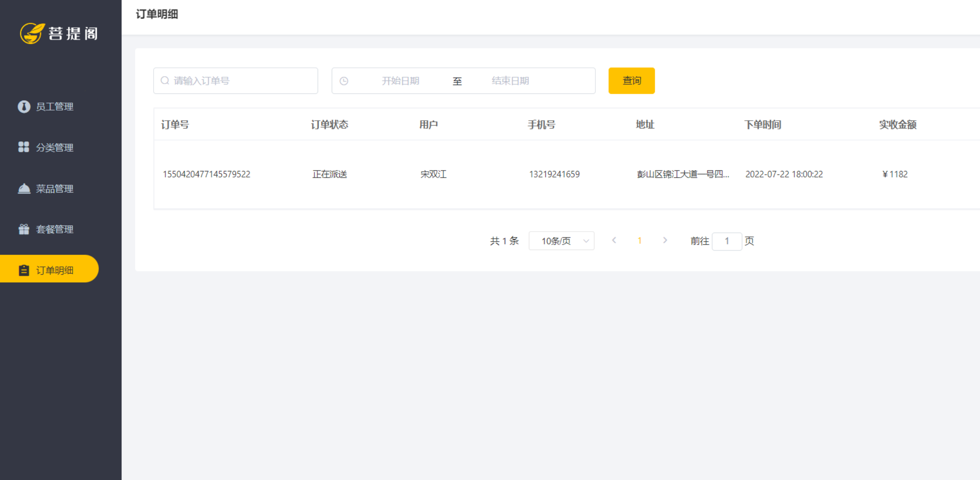
Task: Click the user name 宋双江
Action: pyautogui.click(x=433, y=174)
